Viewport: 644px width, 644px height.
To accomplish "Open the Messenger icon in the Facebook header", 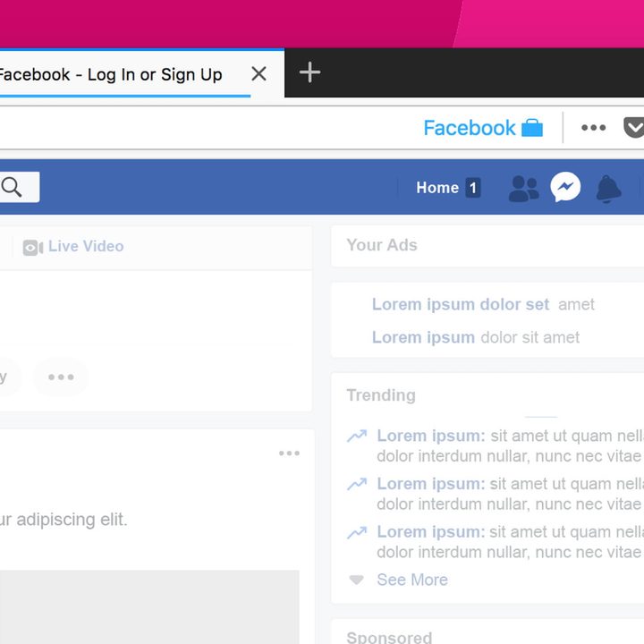I will (565, 187).
